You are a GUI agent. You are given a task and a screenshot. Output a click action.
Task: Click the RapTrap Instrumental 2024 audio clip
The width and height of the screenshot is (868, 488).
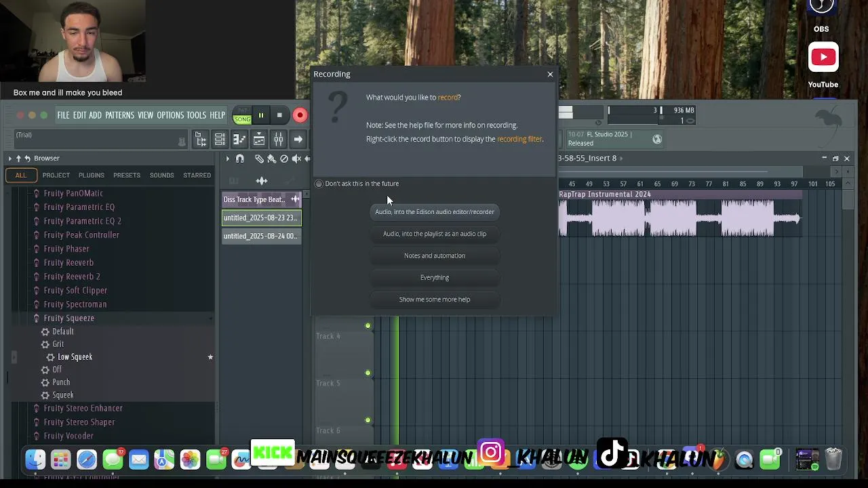click(679, 214)
